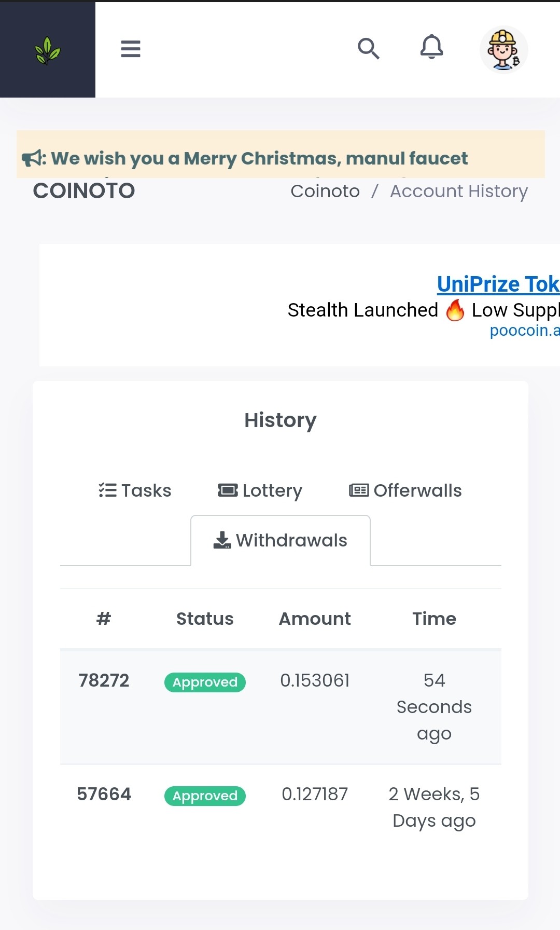Open the miner avatar profile menu
The width and height of the screenshot is (560, 930).
coord(503,50)
